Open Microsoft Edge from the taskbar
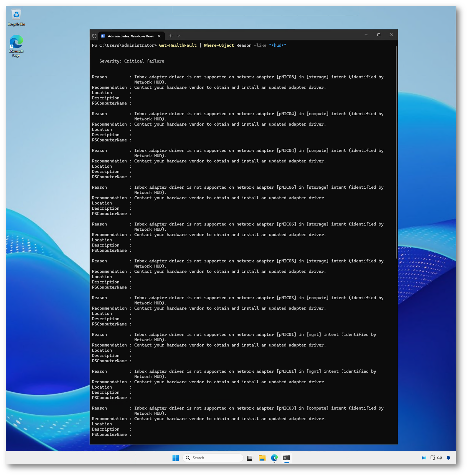 point(274,458)
